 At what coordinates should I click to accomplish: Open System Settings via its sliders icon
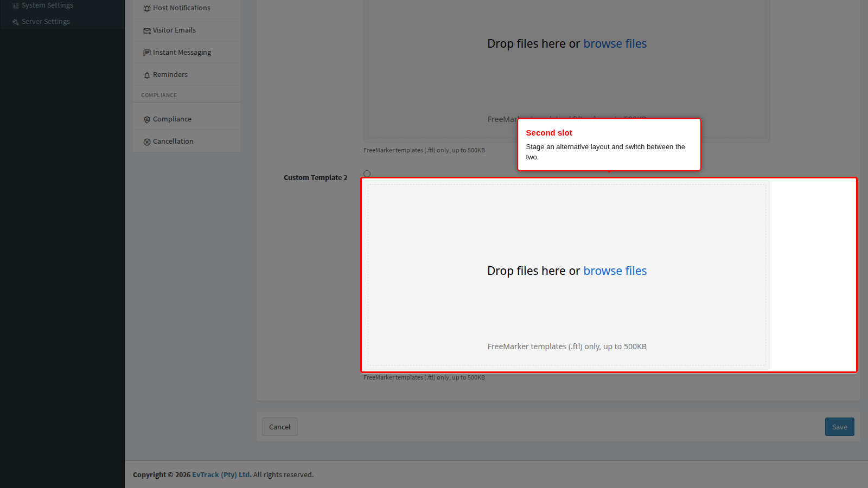tap(16, 6)
